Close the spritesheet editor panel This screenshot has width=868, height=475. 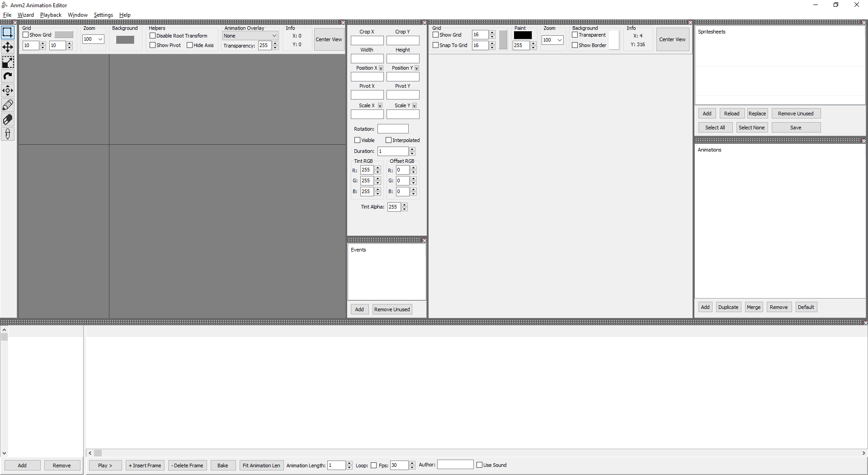[690, 23]
